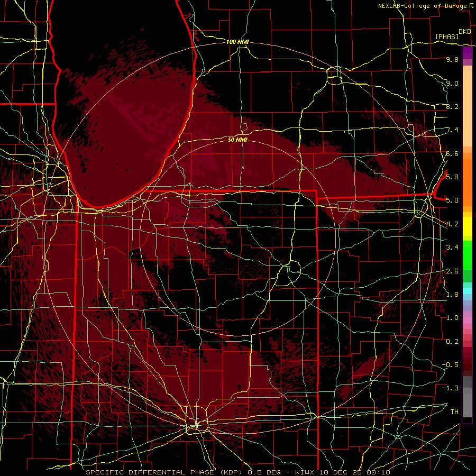
Task: Pick the pink segment of the color bar
Action: tap(467, 321)
